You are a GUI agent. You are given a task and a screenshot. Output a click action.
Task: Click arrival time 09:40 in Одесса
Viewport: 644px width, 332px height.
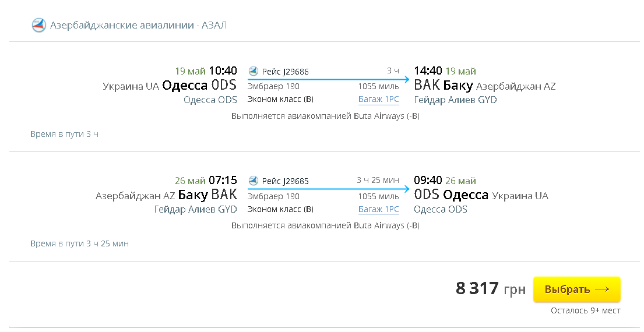coord(428,181)
